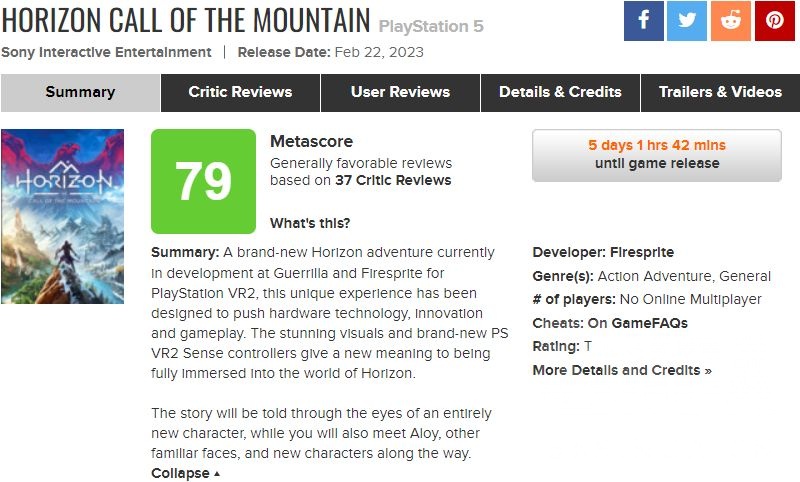Expand More Details and Credits
Image resolution: width=800 pixels, height=482 pixels.
(x=622, y=370)
